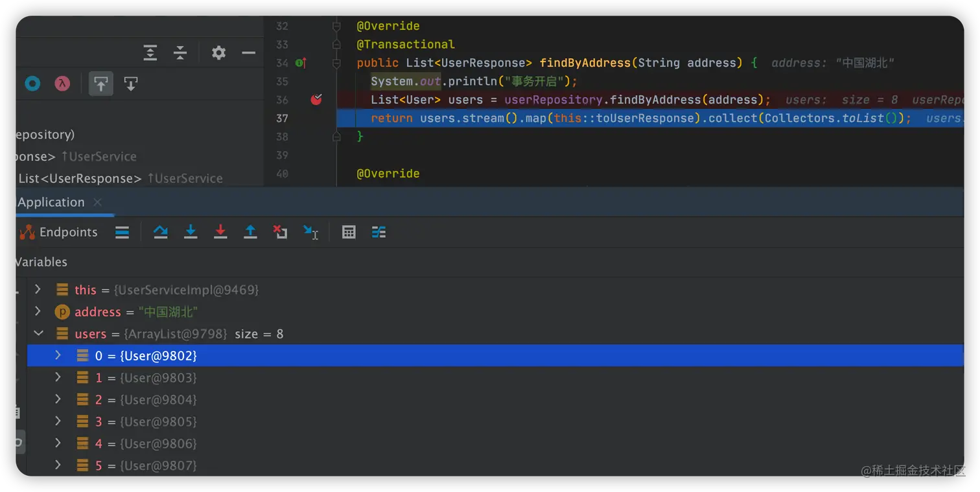The image size is (980, 492).
Task: Click the Step Into debugger icon
Action: click(191, 232)
